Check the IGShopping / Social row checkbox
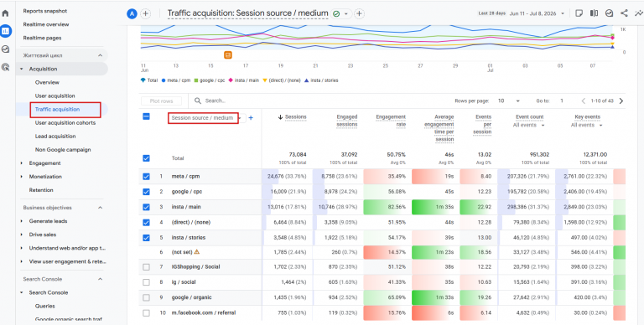 (146, 267)
